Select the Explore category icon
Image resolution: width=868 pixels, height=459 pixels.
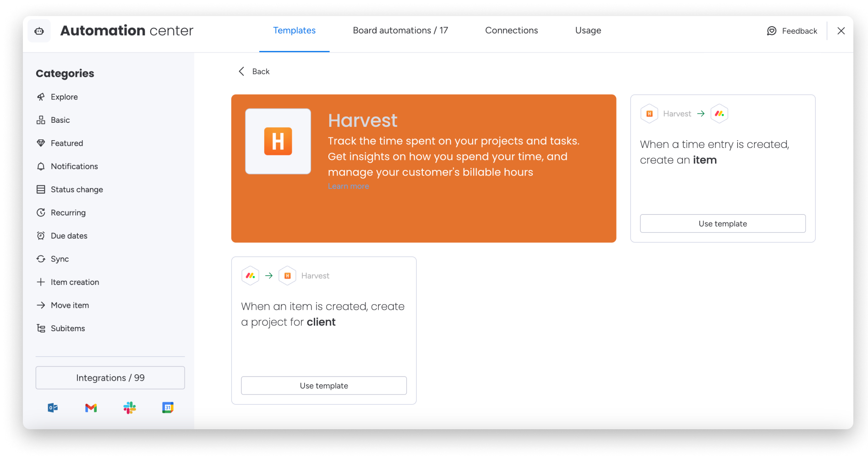42,97
